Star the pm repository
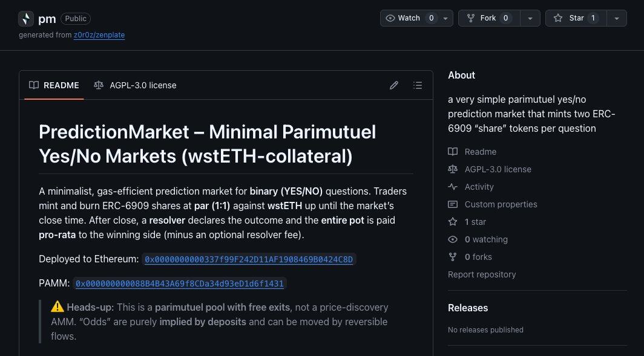 click(x=576, y=18)
